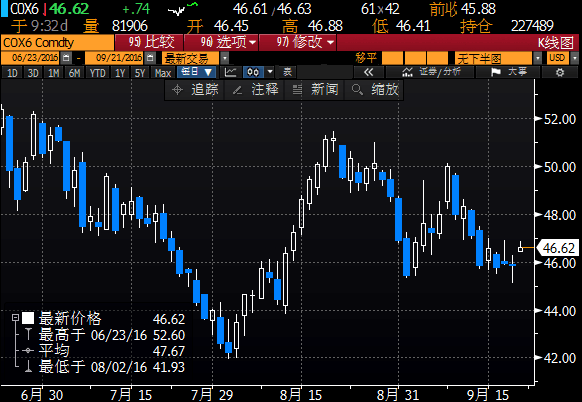Click the double-left collapse arrows icon
Viewport: 582px width, 402px height.
[368, 72]
